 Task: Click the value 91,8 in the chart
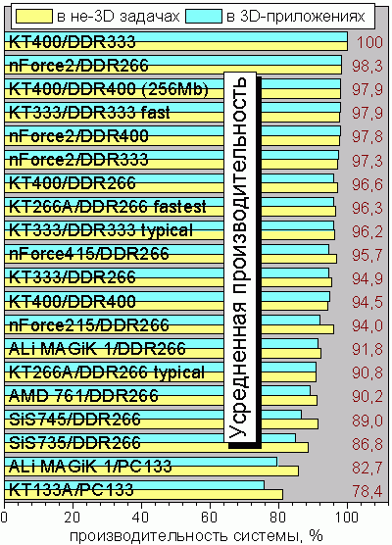pos(367,350)
